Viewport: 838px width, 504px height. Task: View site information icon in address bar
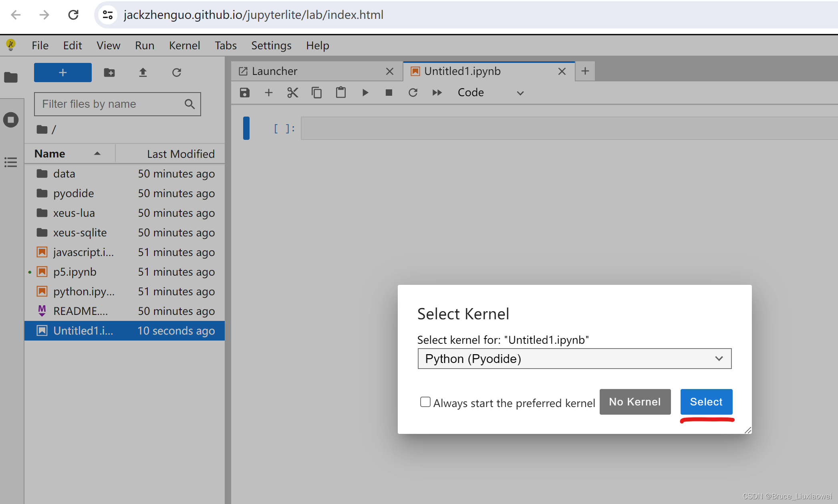[108, 15]
